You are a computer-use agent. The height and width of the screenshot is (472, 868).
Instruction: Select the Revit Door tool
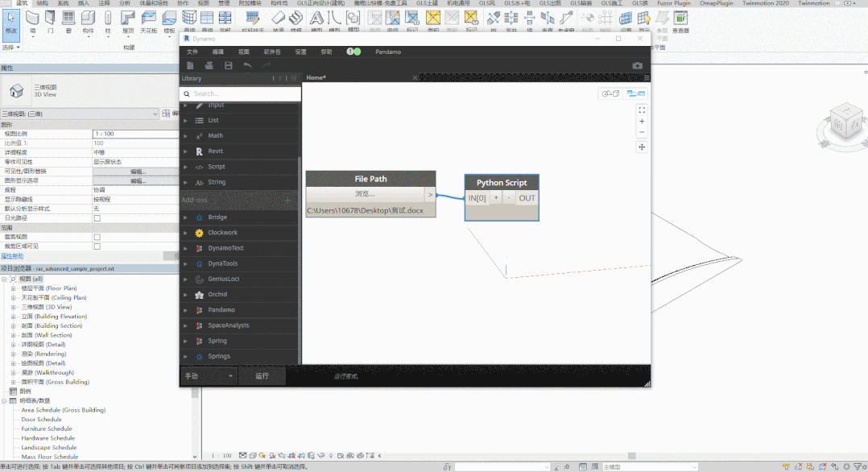(51, 22)
